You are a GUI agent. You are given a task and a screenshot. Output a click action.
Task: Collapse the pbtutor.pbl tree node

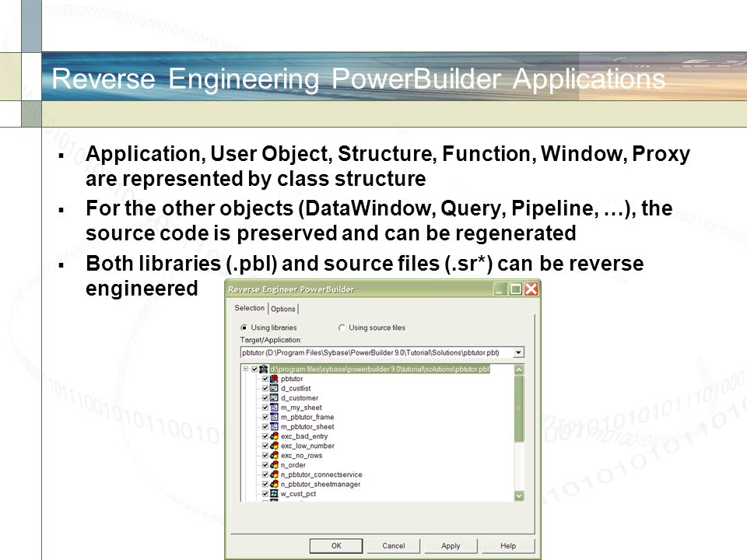(245, 369)
